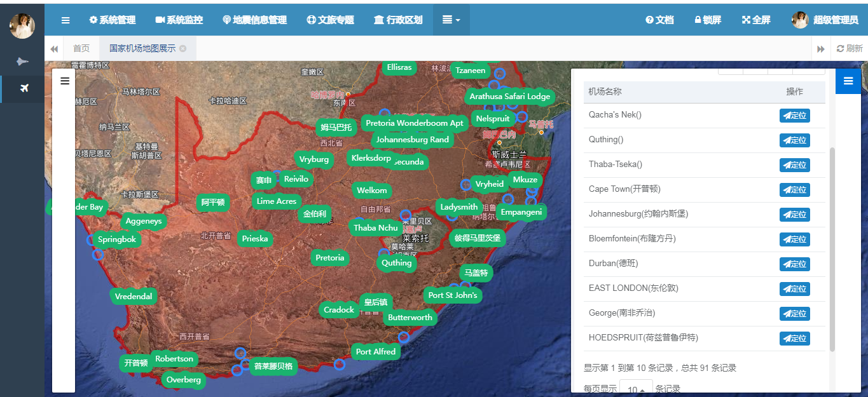Locate Cape Town(开普顿) via 定位
The width and height of the screenshot is (868, 397).
coord(795,189)
